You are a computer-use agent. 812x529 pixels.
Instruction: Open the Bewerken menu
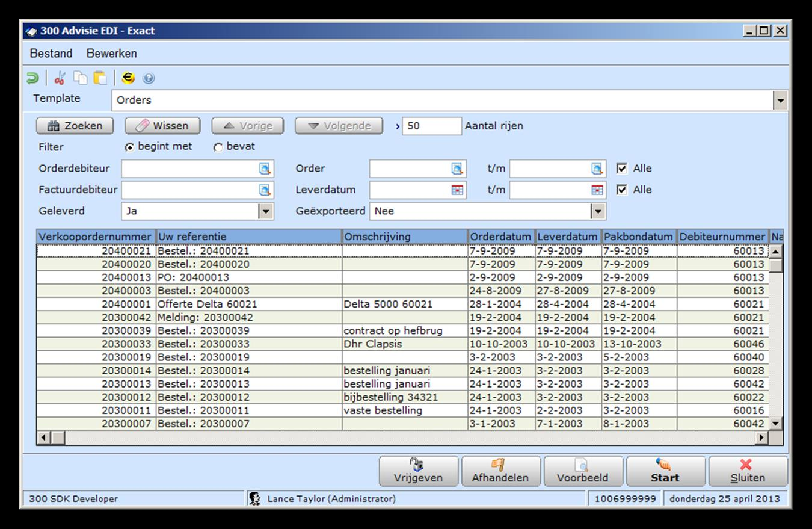click(x=112, y=54)
